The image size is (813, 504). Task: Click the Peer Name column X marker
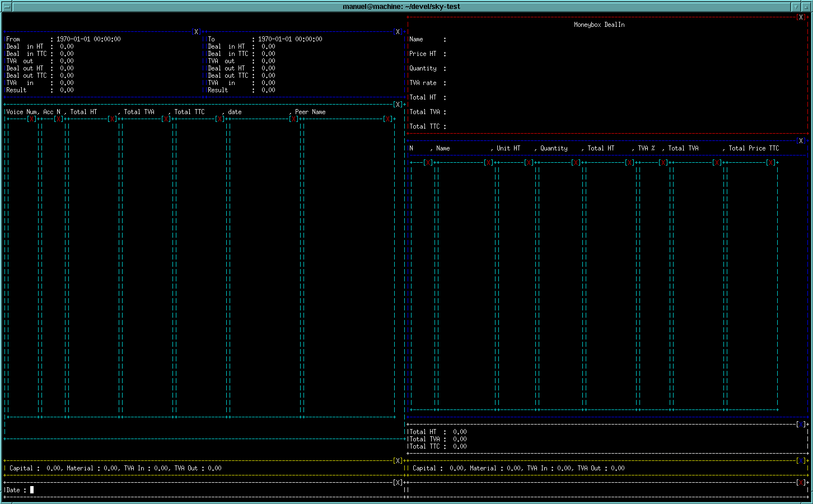tap(387, 119)
